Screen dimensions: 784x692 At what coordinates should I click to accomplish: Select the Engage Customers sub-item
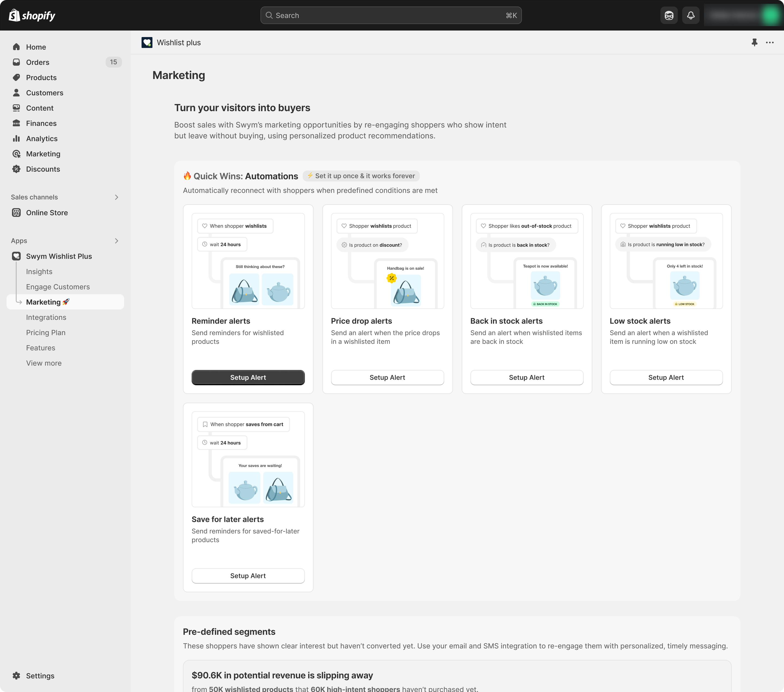(58, 287)
